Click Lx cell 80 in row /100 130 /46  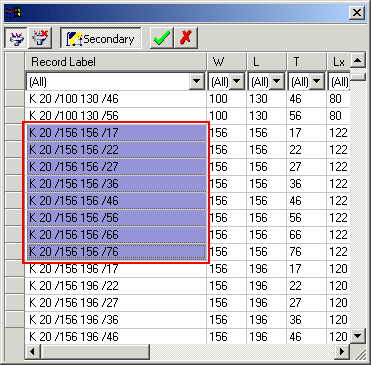coord(339,99)
